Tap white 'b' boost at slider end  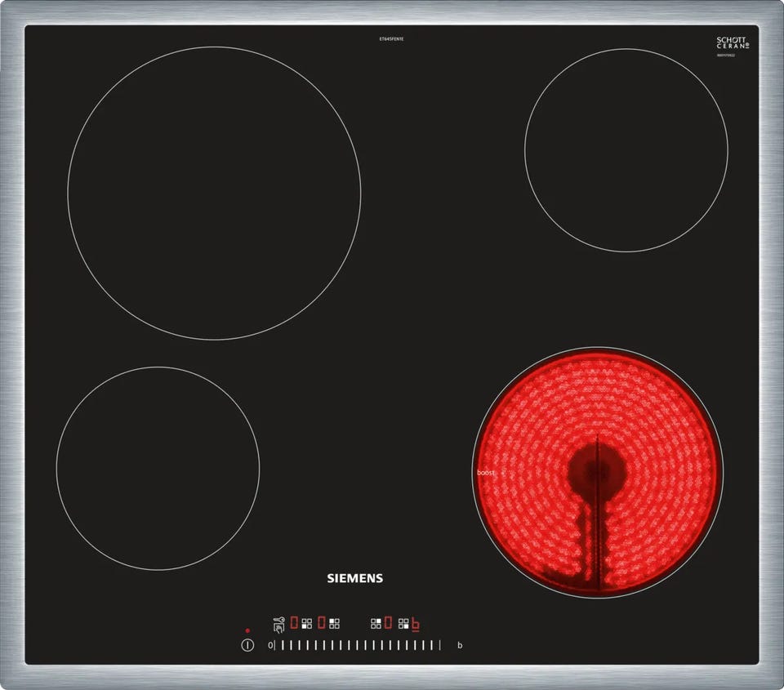point(460,645)
